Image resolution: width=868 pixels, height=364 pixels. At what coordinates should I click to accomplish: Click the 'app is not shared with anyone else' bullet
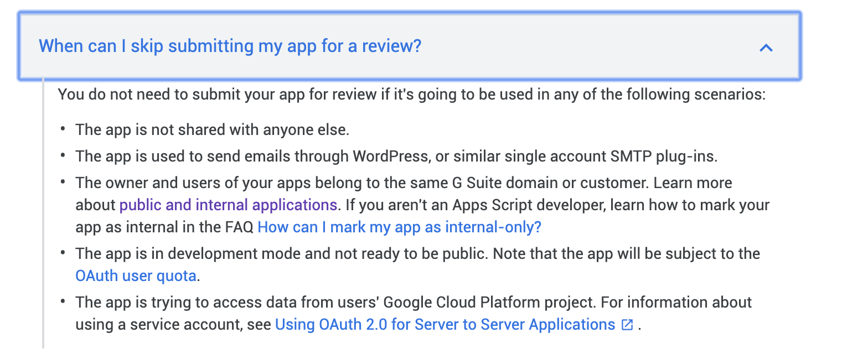(x=213, y=130)
